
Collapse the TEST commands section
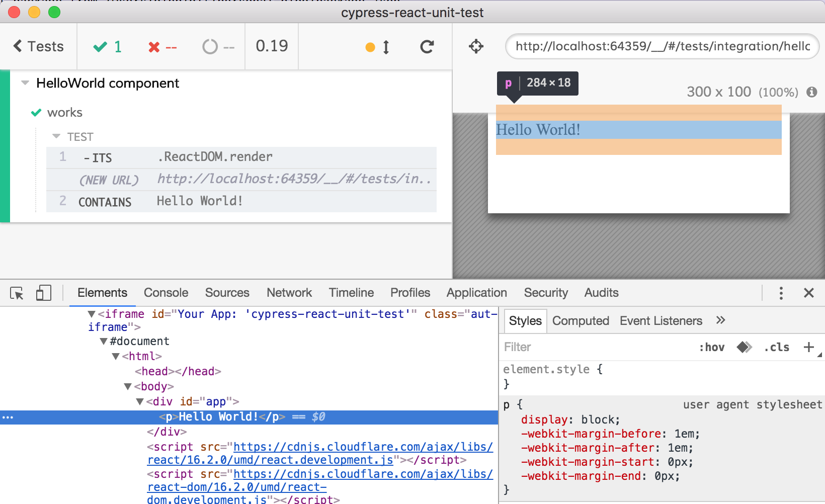tap(56, 137)
